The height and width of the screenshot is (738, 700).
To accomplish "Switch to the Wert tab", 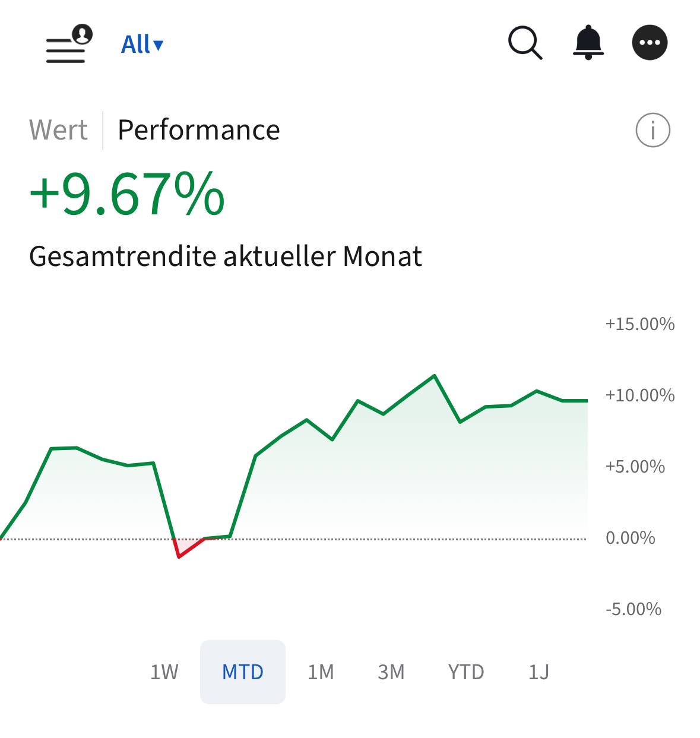I will (58, 130).
